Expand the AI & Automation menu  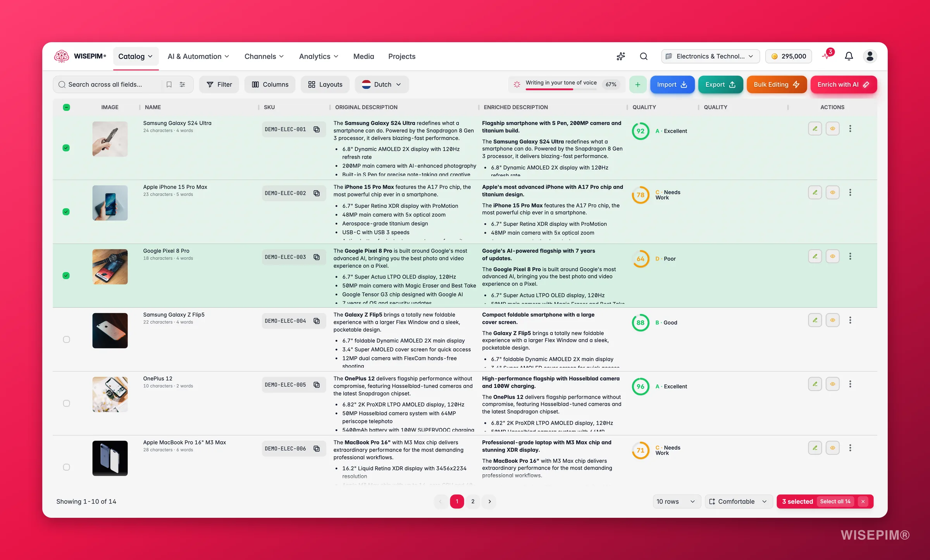pos(198,57)
